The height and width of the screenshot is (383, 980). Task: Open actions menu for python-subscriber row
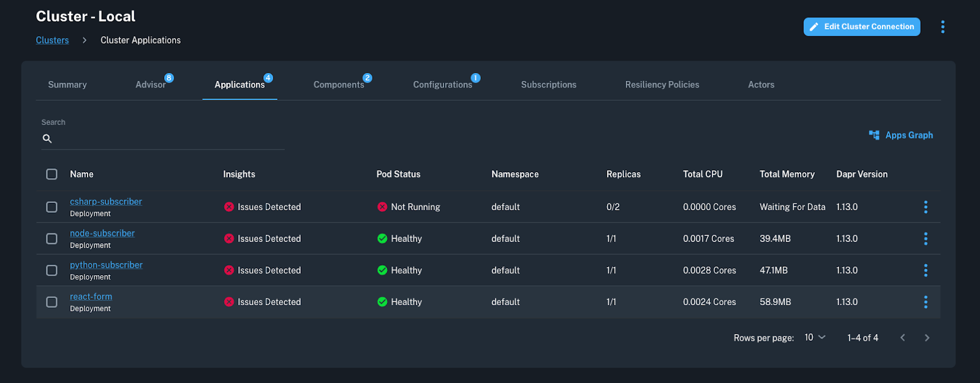(x=925, y=270)
